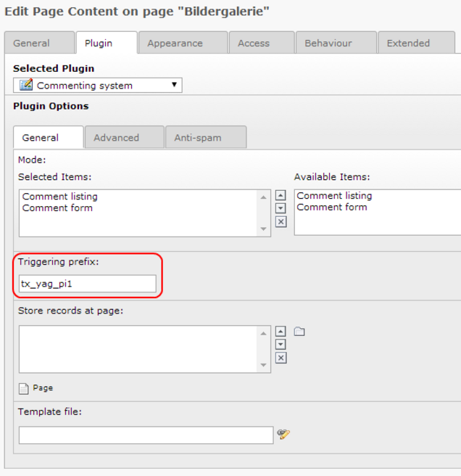Focus the Triggering prefix text field

click(88, 284)
